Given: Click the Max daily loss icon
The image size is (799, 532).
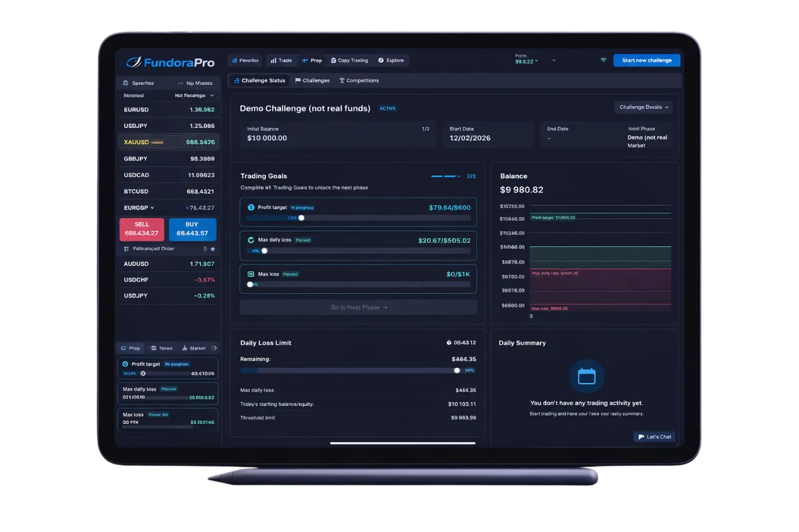Looking at the screenshot, I should click(251, 239).
